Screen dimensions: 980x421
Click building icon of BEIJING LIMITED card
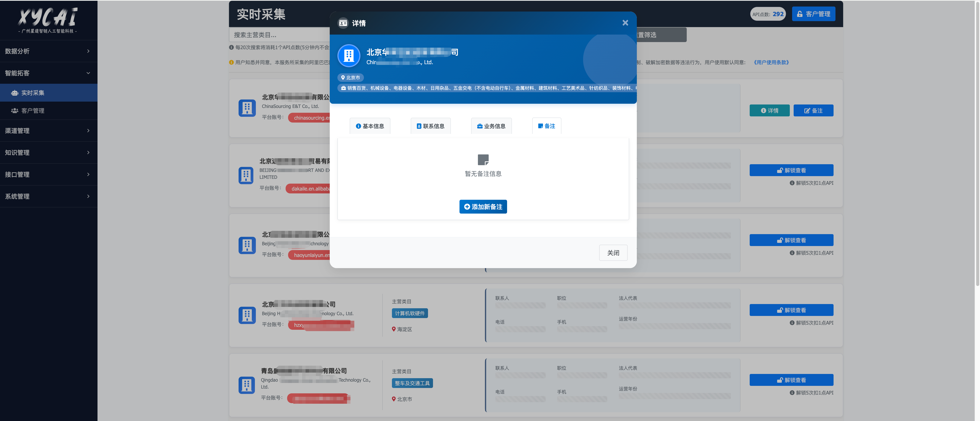246,176
